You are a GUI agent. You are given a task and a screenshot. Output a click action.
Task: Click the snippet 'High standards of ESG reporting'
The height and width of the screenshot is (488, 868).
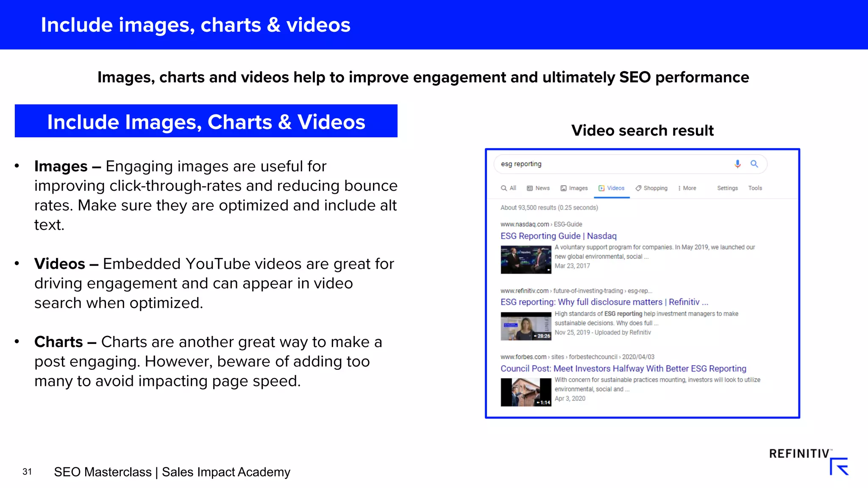[647, 318]
